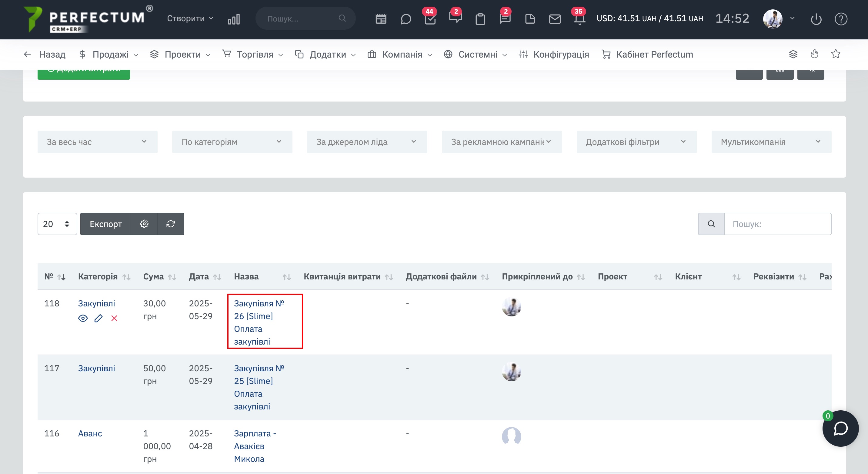Open the Проекти menu

click(181, 54)
